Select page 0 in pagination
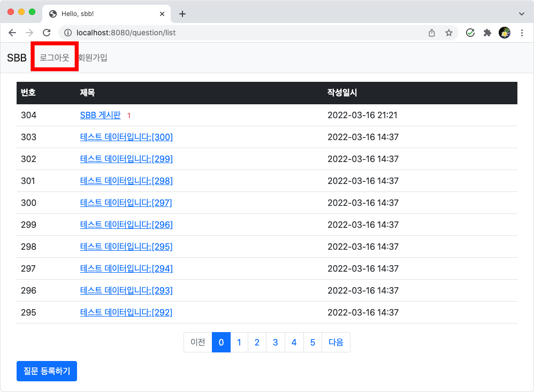Screen dimensions: 534x392 point(221,342)
